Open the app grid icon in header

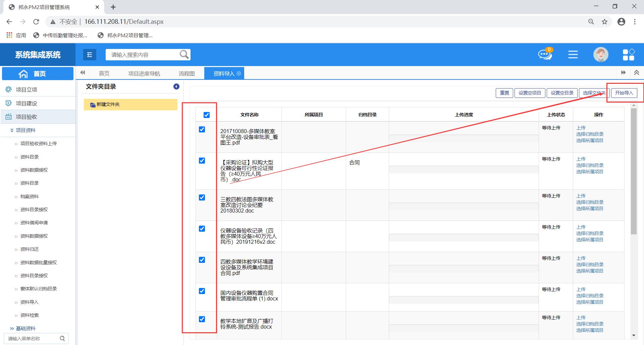[x=628, y=55]
